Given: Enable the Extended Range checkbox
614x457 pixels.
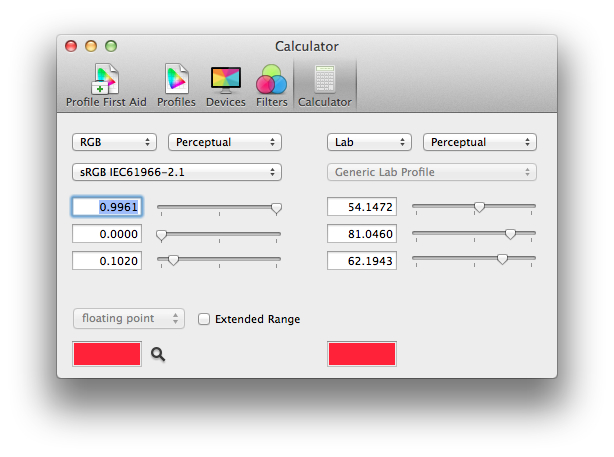Looking at the screenshot, I should (204, 319).
